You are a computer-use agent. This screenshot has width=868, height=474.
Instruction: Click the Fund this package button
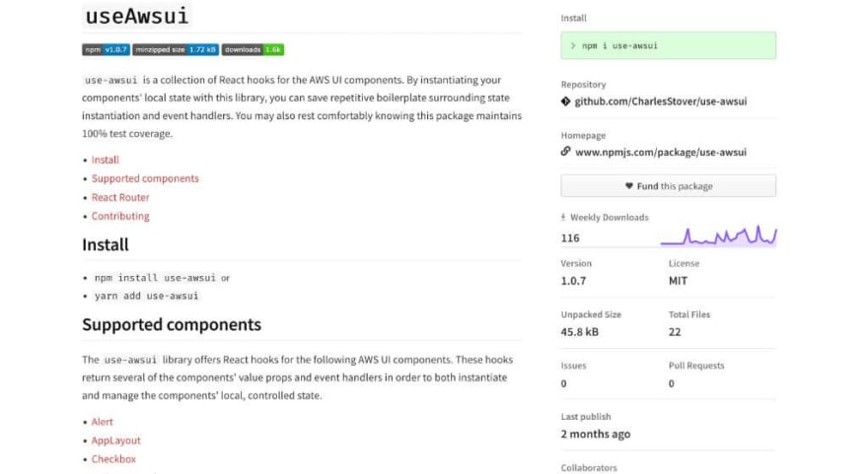coord(668,186)
